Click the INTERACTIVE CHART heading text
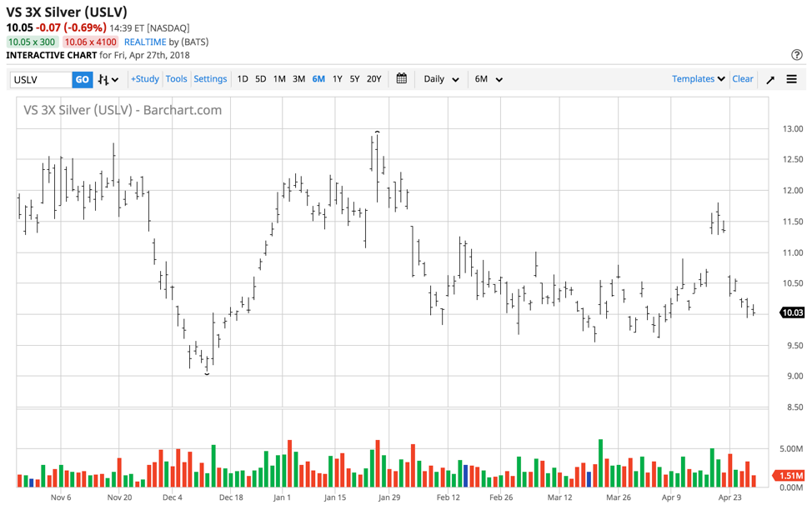This screenshot has width=812, height=505. coord(51,55)
